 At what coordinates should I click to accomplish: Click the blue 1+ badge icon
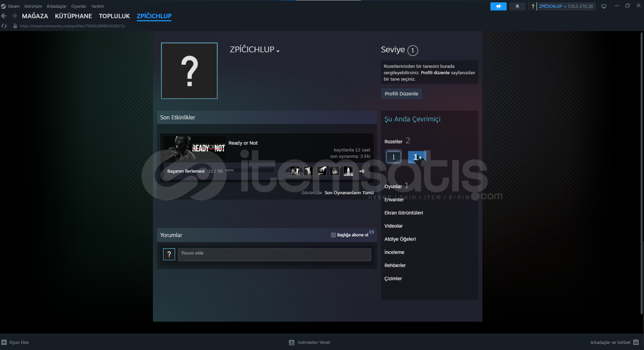[x=417, y=157]
